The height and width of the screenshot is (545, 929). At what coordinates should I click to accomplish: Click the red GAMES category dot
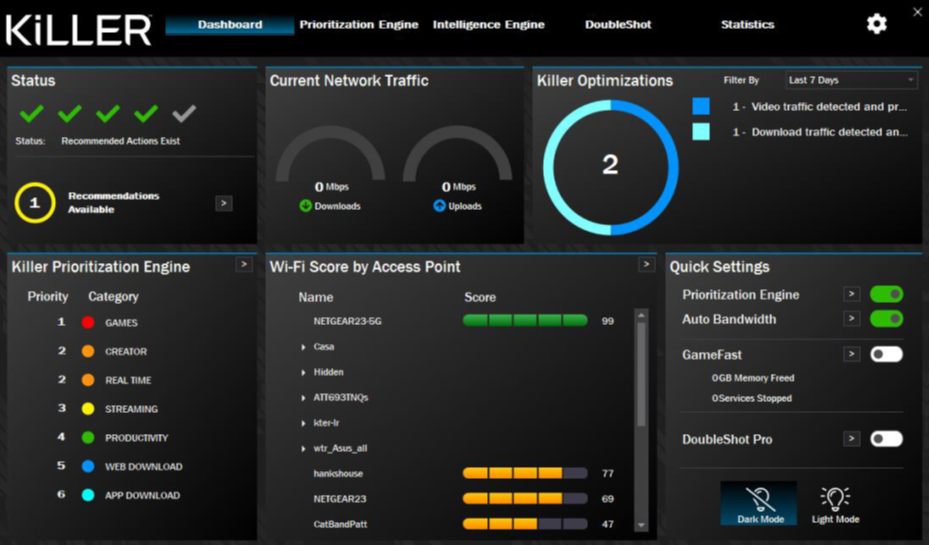[88, 322]
